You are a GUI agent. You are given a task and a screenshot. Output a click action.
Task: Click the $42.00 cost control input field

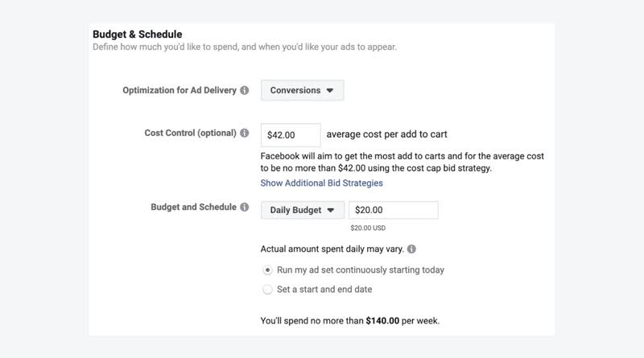pyautogui.click(x=291, y=135)
